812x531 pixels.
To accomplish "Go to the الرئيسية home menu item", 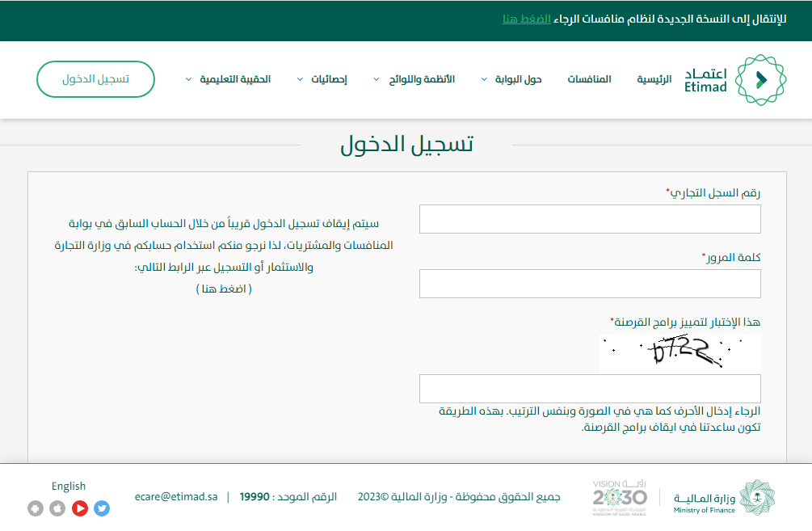I will (x=654, y=79).
